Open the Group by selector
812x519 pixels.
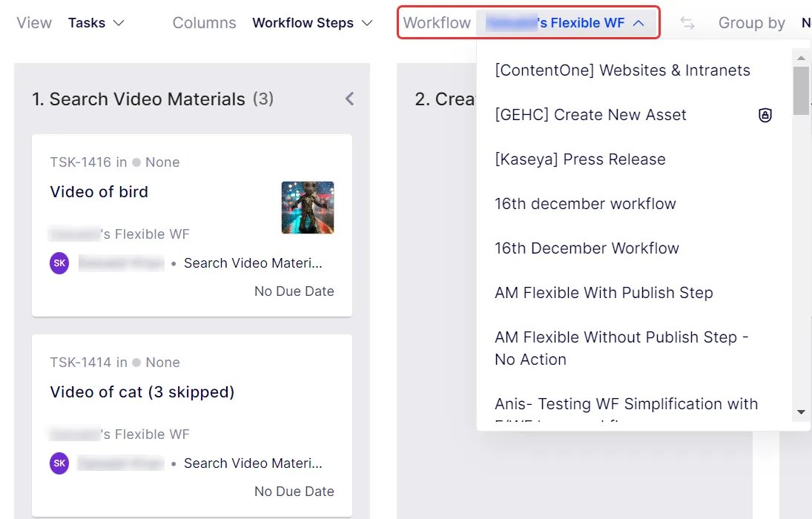765,23
